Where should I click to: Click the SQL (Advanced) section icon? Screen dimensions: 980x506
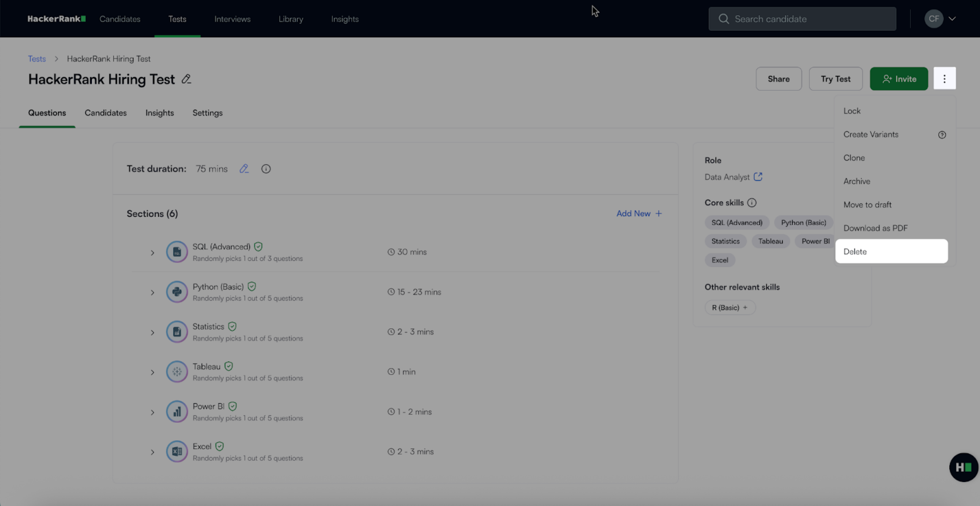(177, 252)
